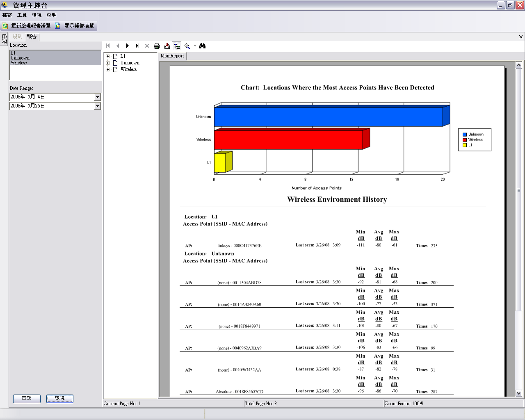Click the report scrollbar down arrow
525x420 pixels.
click(518, 393)
